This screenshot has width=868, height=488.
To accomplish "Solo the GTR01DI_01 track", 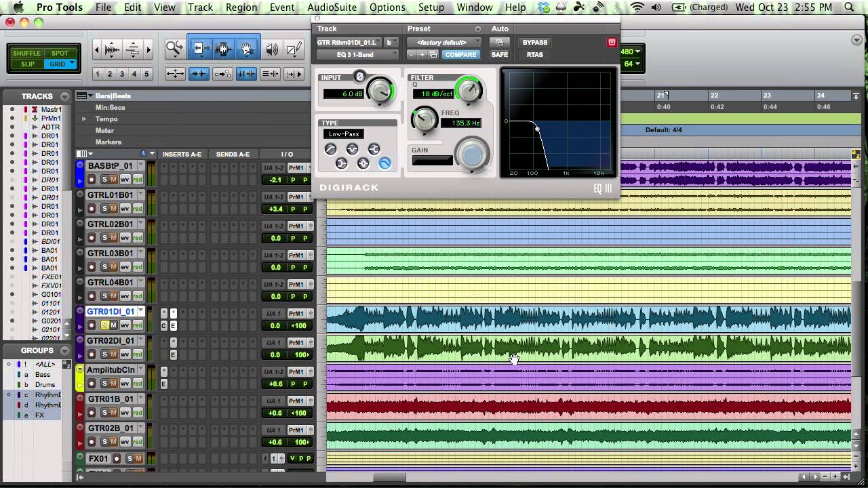I will (x=104, y=325).
